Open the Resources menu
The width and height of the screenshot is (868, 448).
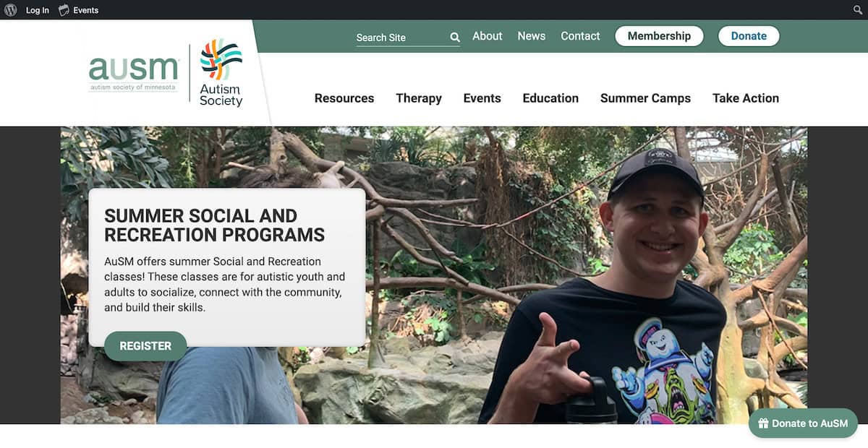344,98
